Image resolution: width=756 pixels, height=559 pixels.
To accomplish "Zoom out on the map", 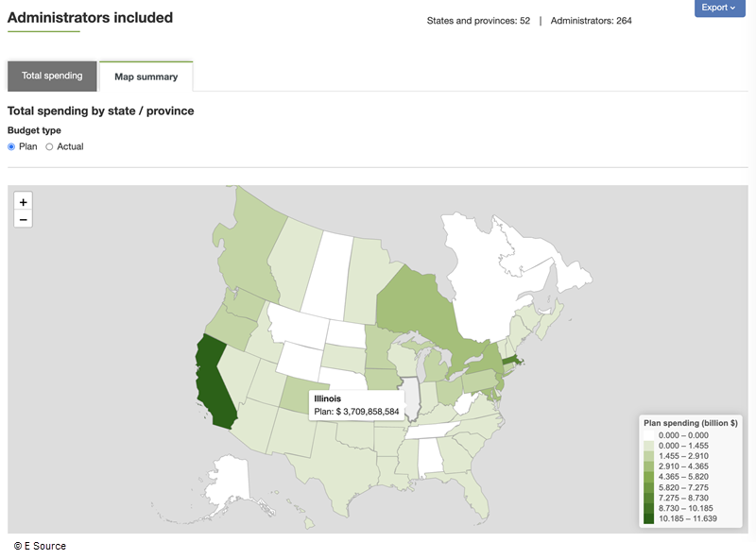I will (23, 220).
